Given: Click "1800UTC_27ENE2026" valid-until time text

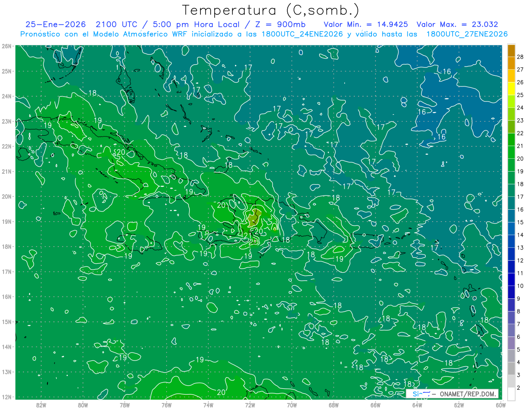Looking at the screenshot, I should 466,34.
